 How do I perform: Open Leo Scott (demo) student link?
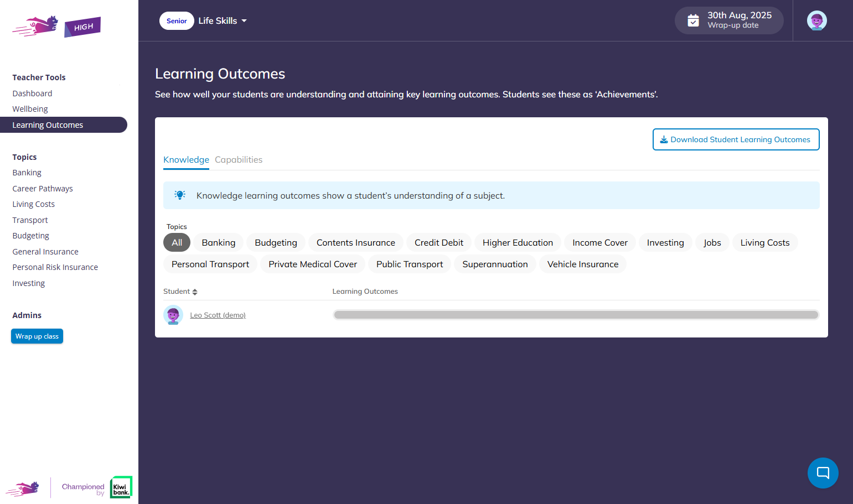[218, 315]
